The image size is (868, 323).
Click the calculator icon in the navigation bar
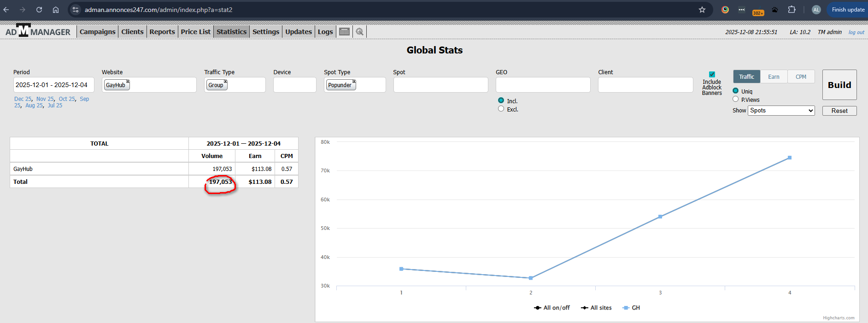(344, 32)
